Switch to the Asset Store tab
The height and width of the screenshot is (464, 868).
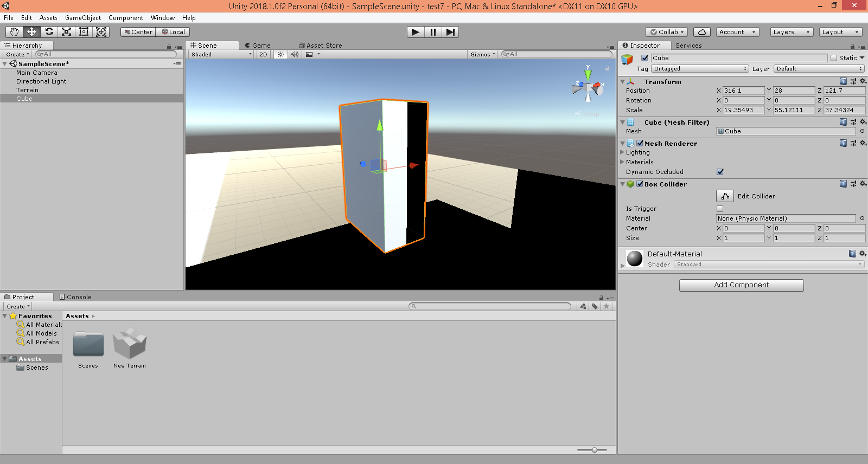tap(321, 46)
